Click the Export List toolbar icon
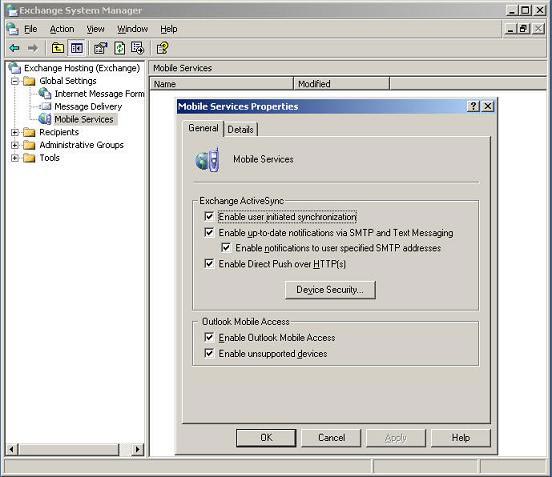The image size is (552, 477). point(137,48)
